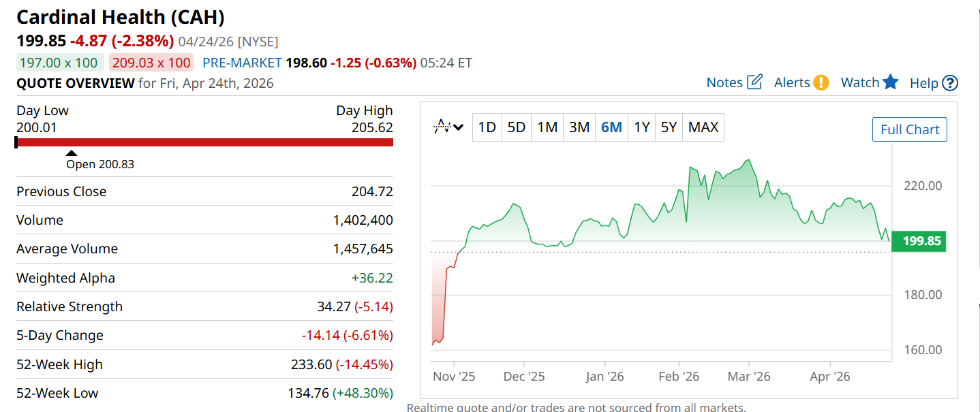The height and width of the screenshot is (412, 980).
Task: Click the Watch link text
Action: coord(860,82)
